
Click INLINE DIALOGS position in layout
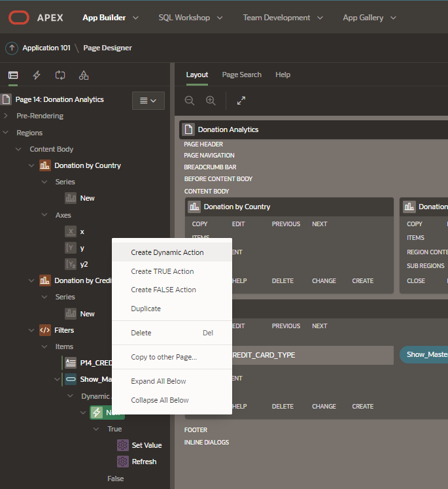pos(207,442)
